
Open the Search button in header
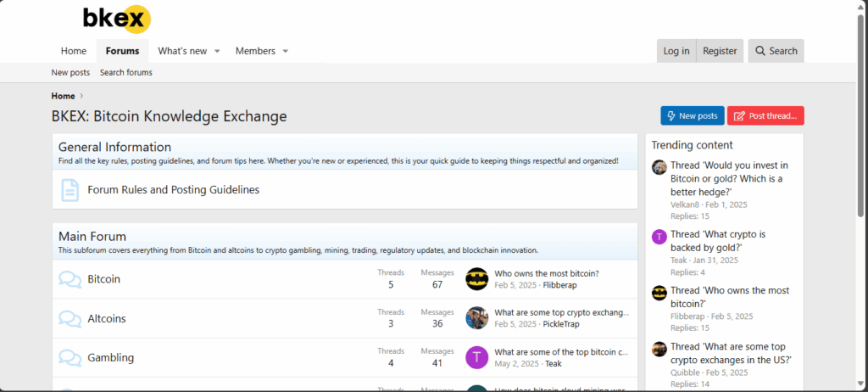click(776, 51)
